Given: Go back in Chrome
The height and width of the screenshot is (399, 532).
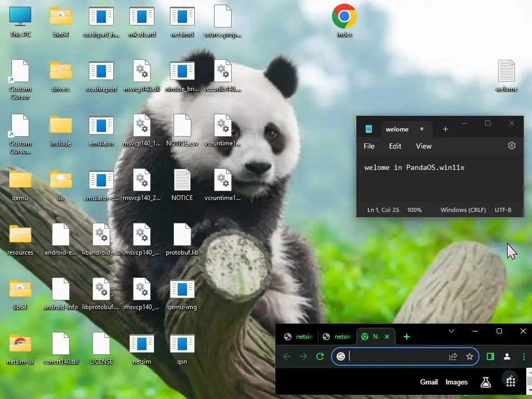Looking at the screenshot, I should (x=287, y=356).
